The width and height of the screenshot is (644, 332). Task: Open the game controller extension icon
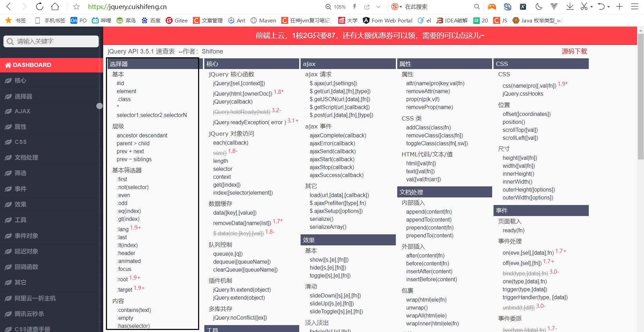(492, 7)
